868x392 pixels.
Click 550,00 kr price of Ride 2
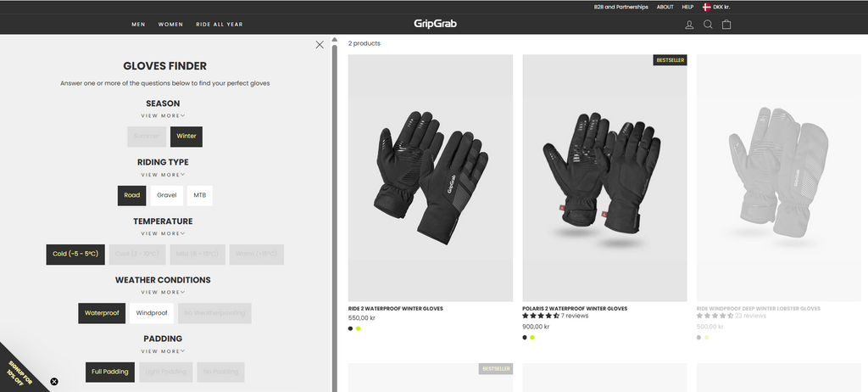[361, 318]
